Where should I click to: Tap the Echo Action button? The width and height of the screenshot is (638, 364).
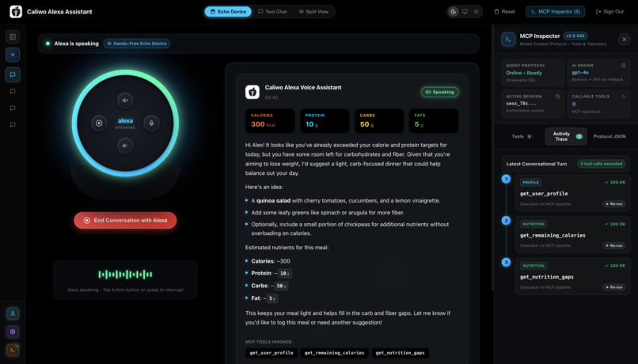point(99,123)
